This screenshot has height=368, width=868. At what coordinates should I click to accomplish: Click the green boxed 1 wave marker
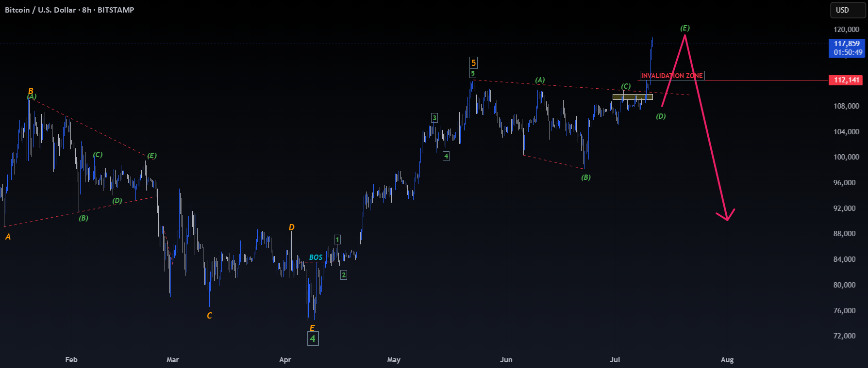(x=337, y=240)
